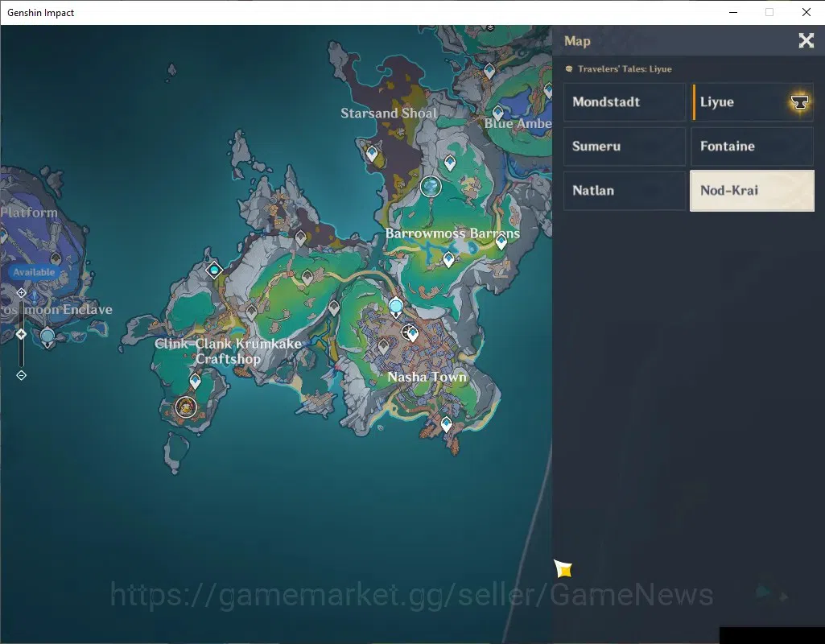The width and height of the screenshot is (825, 644).
Task: Select waypoint beneath Barrowmoss Barrens label
Action: (x=448, y=259)
